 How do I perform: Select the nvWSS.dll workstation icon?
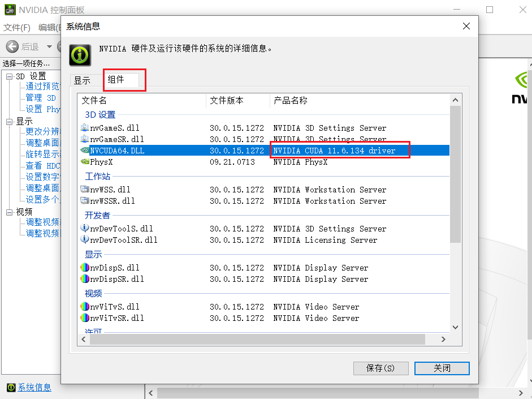pos(84,189)
